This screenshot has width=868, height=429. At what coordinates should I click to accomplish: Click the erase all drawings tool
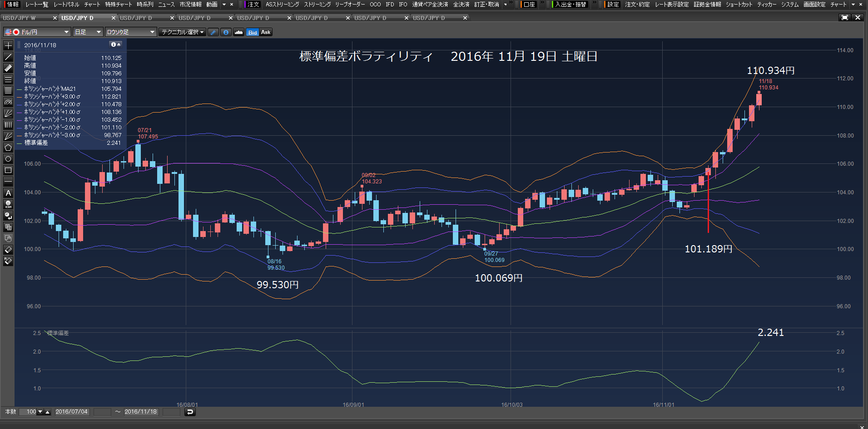click(x=8, y=261)
